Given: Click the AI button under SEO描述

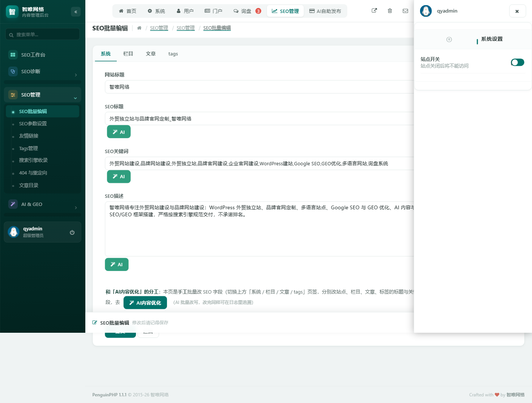Looking at the screenshot, I should coord(117,264).
